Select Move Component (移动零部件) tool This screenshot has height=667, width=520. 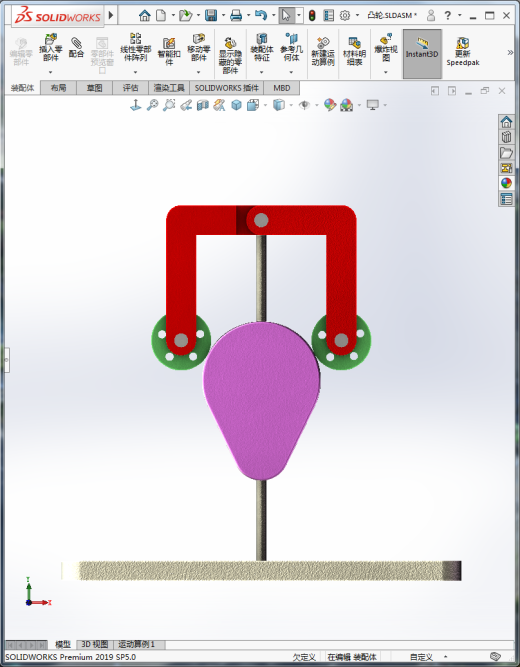[199, 48]
